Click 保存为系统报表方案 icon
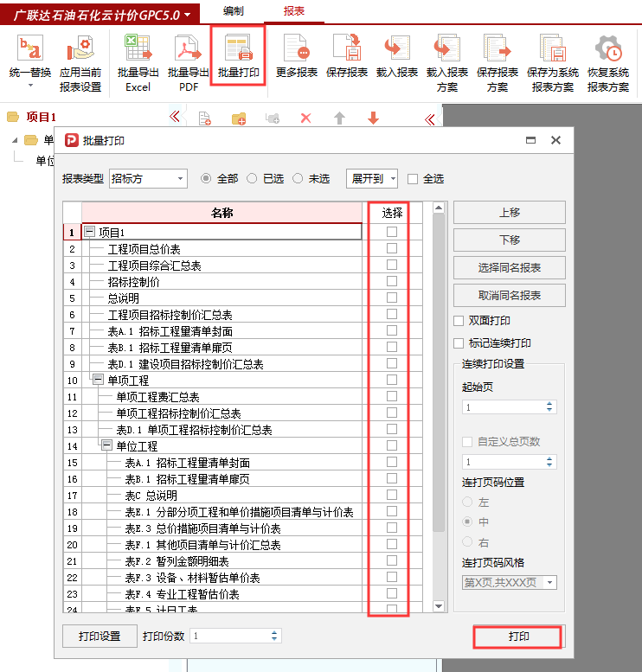 pos(552,48)
